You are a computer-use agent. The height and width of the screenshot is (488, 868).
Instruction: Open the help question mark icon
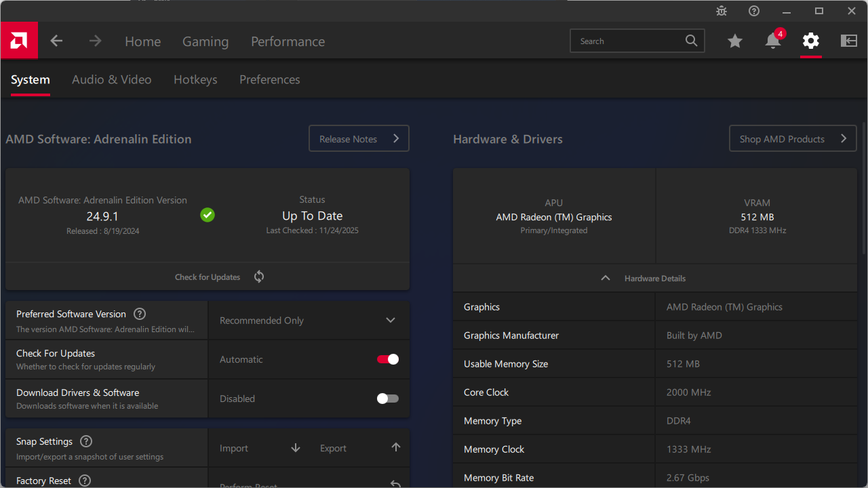754,11
